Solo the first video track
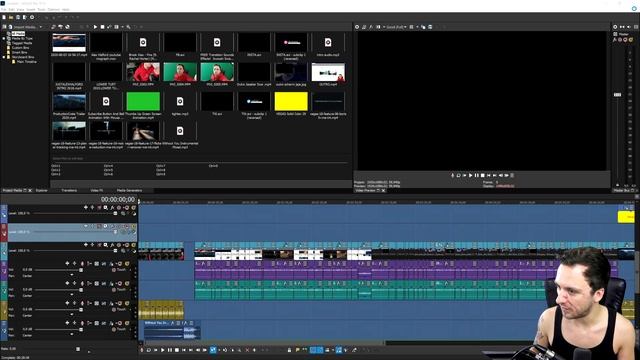The image size is (640, 360). 133,208
